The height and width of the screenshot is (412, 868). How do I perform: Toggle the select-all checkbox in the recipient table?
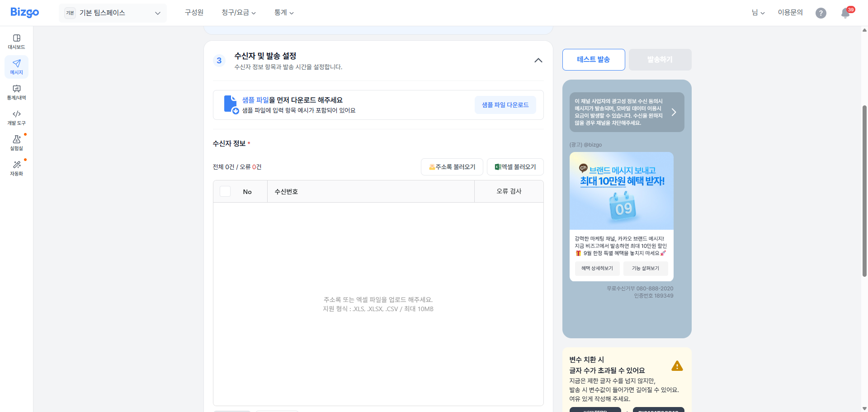click(225, 191)
